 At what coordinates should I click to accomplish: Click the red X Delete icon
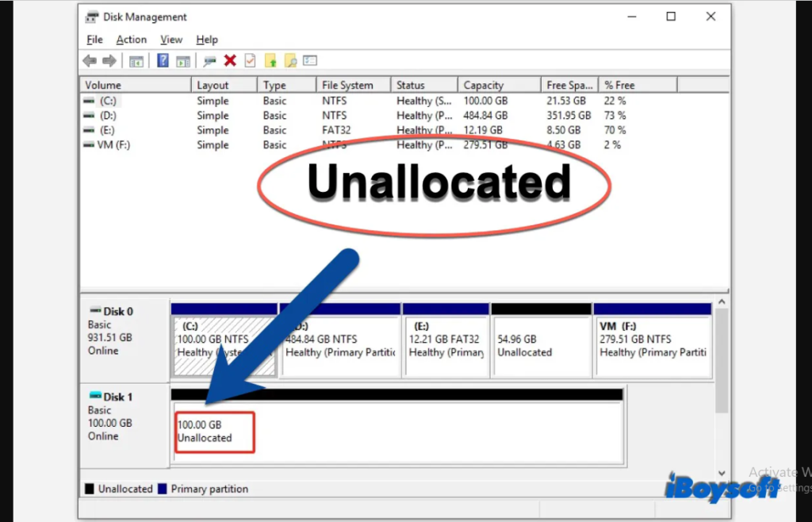point(230,61)
